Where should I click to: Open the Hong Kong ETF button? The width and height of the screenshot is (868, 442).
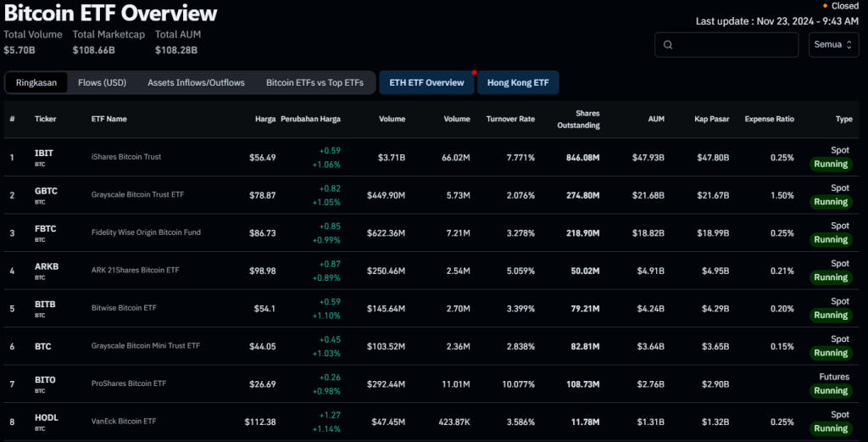pos(518,82)
